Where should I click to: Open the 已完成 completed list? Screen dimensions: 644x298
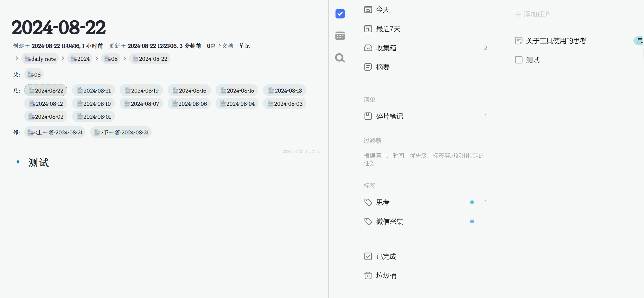coord(386,256)
